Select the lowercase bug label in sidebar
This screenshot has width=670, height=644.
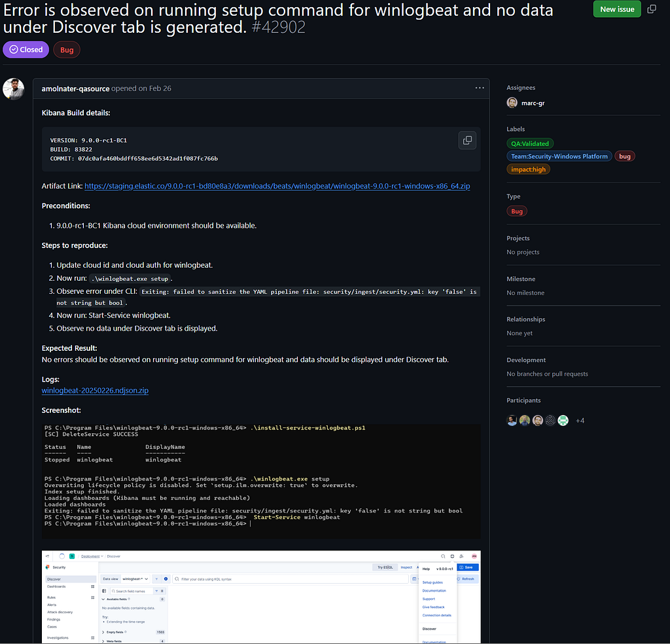[x=625, y=156]
